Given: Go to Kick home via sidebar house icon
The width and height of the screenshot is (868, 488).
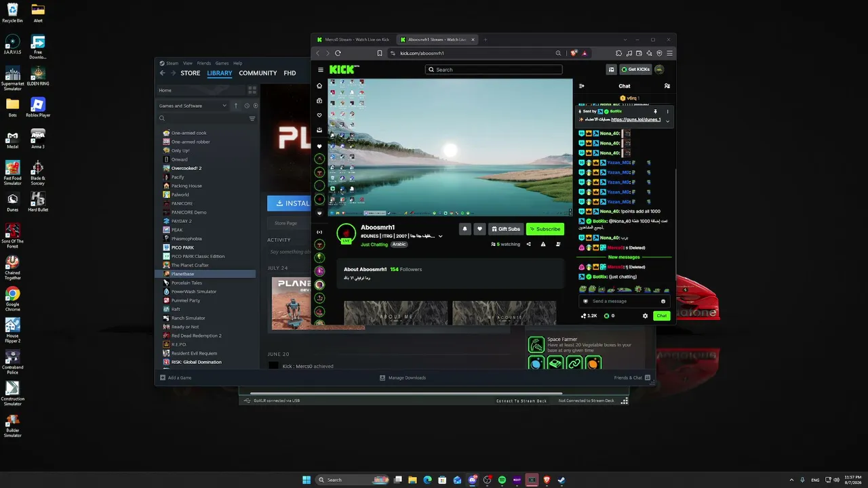Looking at the screenshot, I should point(319,86).
